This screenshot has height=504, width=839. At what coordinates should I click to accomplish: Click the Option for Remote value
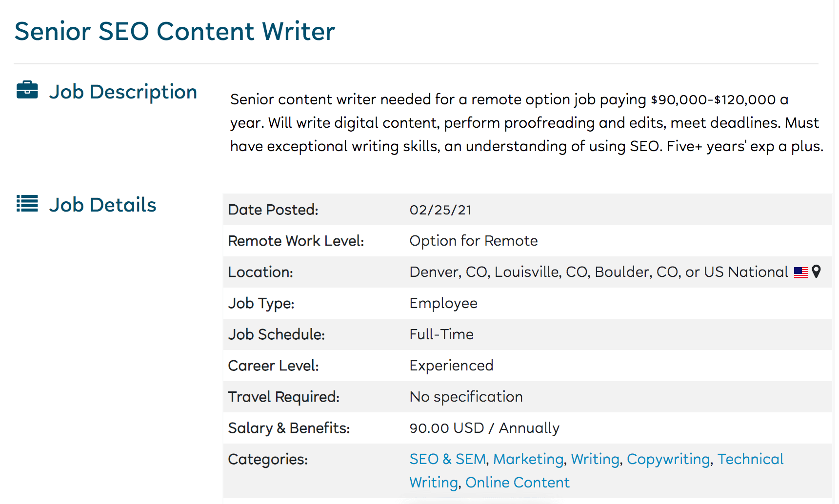473,241
